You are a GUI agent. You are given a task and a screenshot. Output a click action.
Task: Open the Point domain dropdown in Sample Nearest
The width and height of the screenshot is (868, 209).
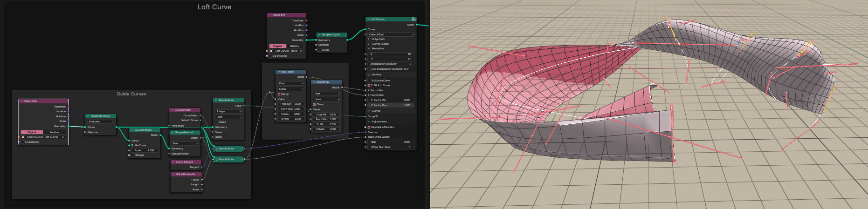[185, 143]
